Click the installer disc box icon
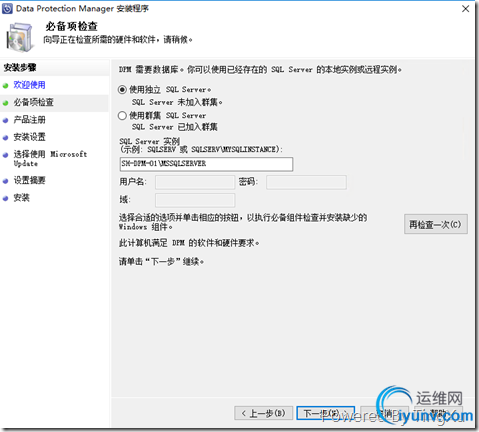 20,37
